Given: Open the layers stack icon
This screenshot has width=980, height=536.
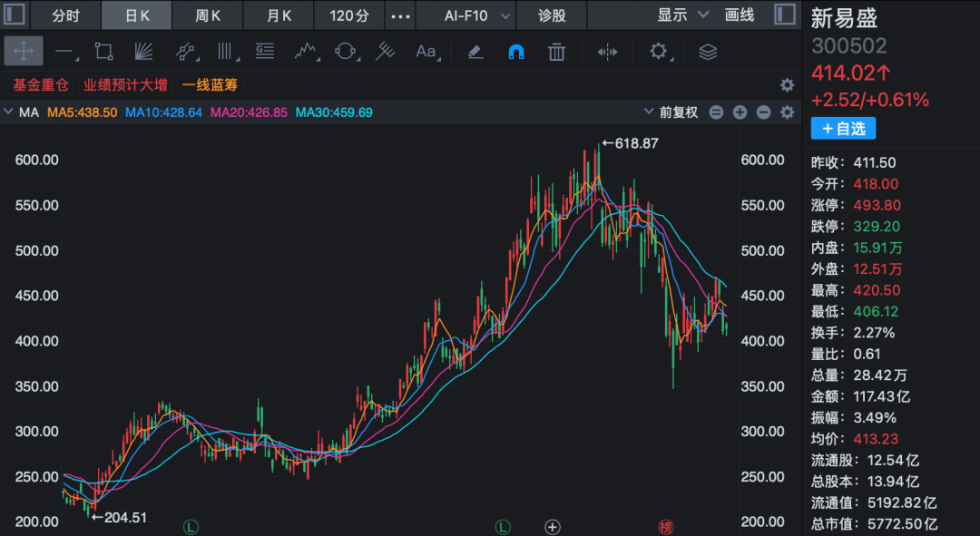Looking at the screenshot, I should point(708,52).
